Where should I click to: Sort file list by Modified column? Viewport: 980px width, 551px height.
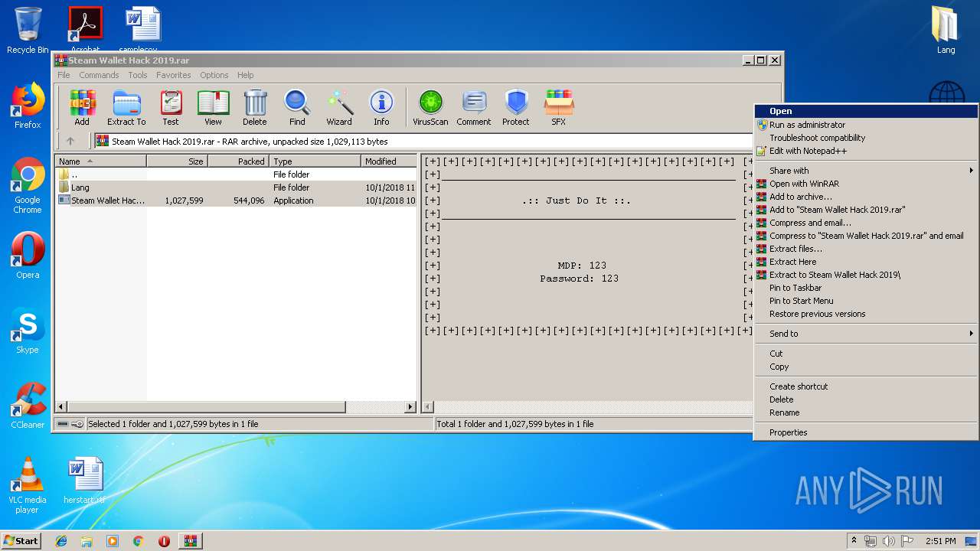389,161
